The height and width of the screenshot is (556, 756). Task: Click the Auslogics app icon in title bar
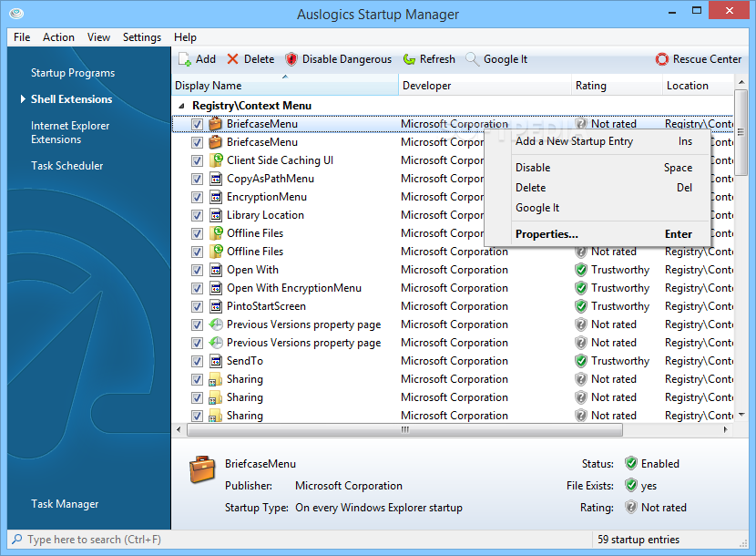click(x=16, y=14)
